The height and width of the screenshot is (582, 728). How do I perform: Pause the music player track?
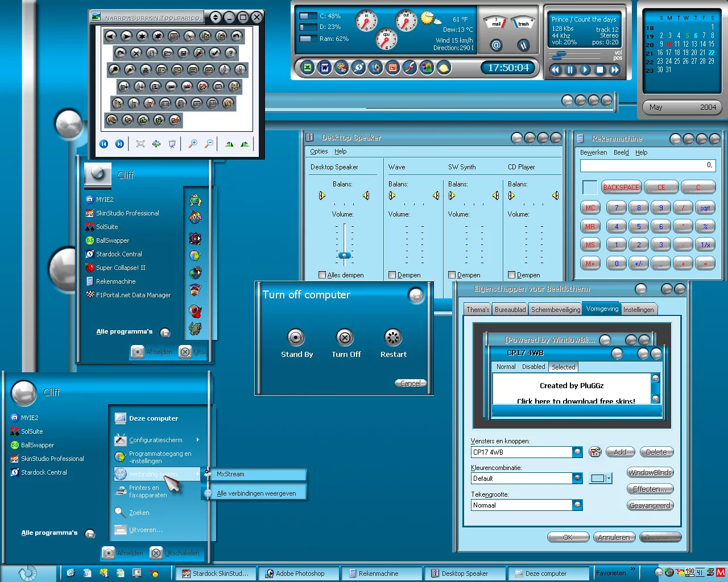tap(570, 70)
